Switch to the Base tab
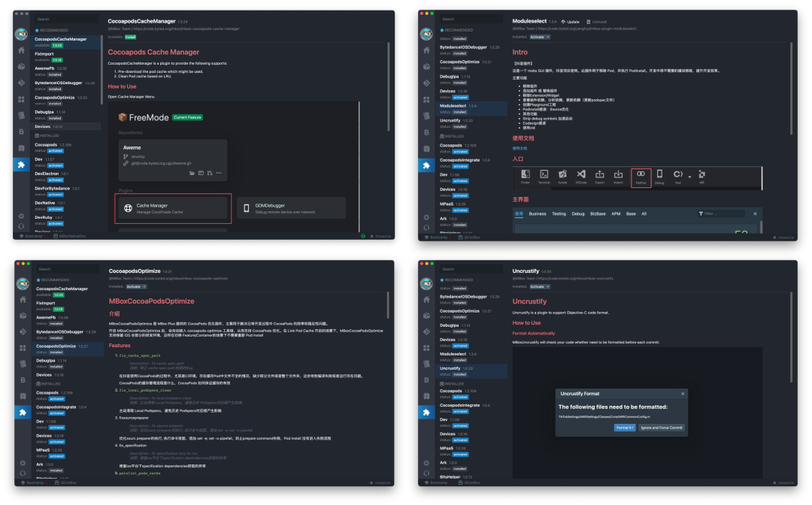Image resolution: width=812 pixels, height=505 pixels. tap(631, 213)
